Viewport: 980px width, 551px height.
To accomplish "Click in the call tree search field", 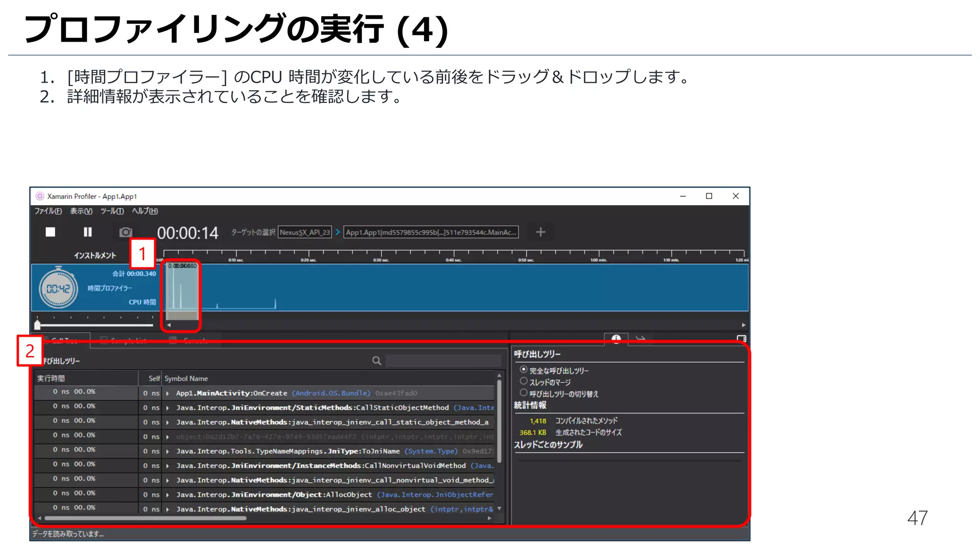I will pyautogui.click(x=444, y=361).
